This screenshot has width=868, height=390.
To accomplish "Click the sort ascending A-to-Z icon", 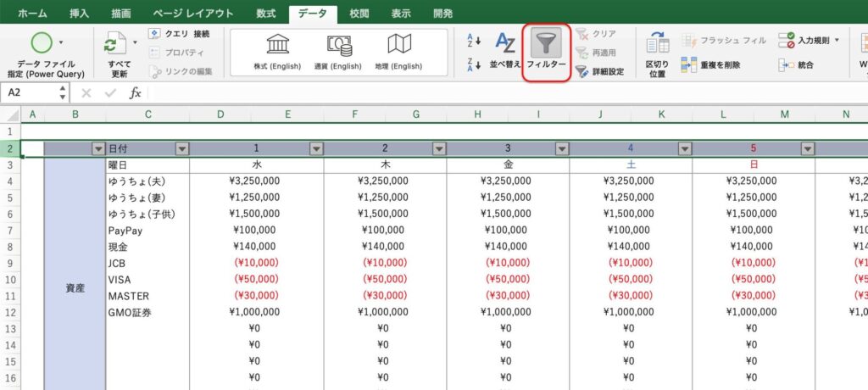I will click(473, 40).
